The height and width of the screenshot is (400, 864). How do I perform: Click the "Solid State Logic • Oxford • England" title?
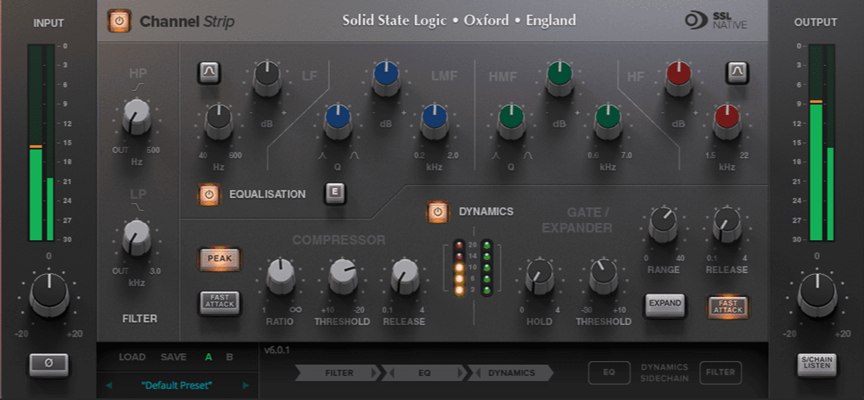(459, 21)
